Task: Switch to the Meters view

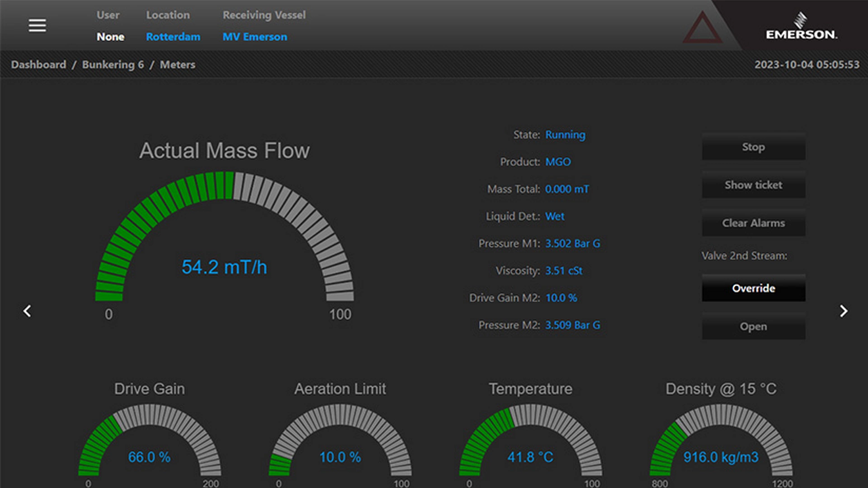Action: 177,65
